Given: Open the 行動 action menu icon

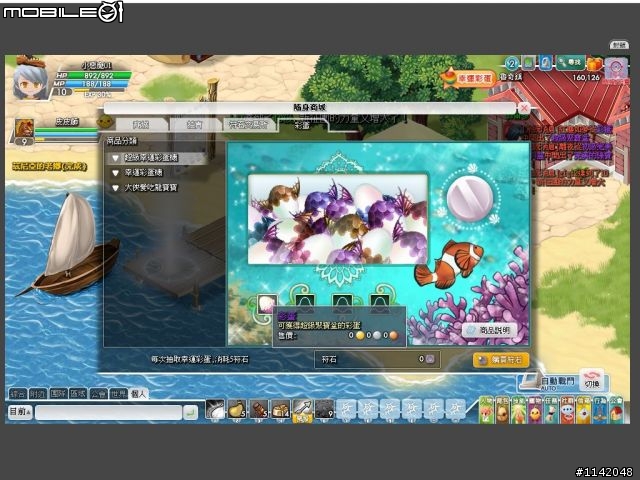Looking at the screenshot, I should [x=600, y=411].
